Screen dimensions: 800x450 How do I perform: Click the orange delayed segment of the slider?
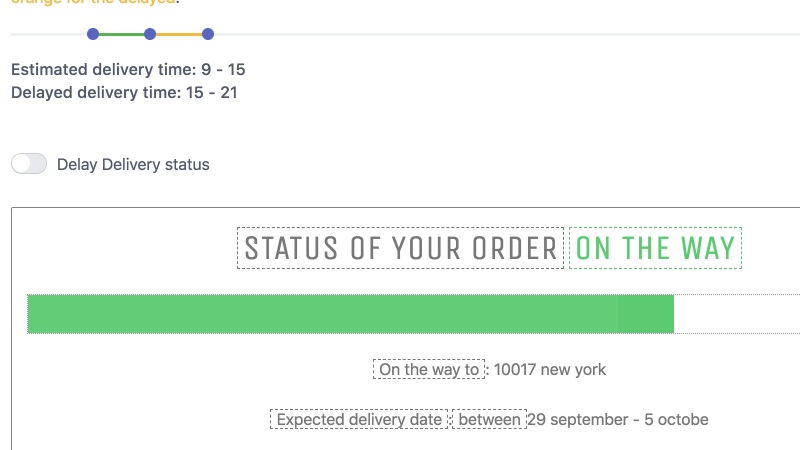click(x=179, y=34)
